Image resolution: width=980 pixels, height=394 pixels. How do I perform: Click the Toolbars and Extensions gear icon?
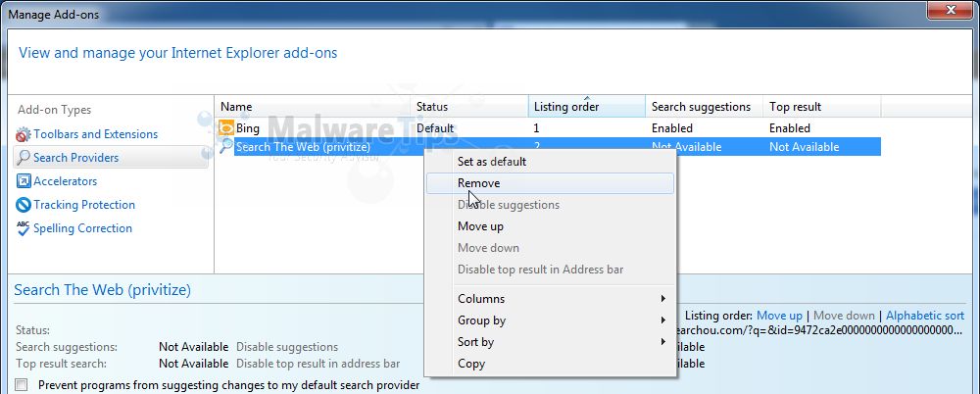(x=24, y=134)
